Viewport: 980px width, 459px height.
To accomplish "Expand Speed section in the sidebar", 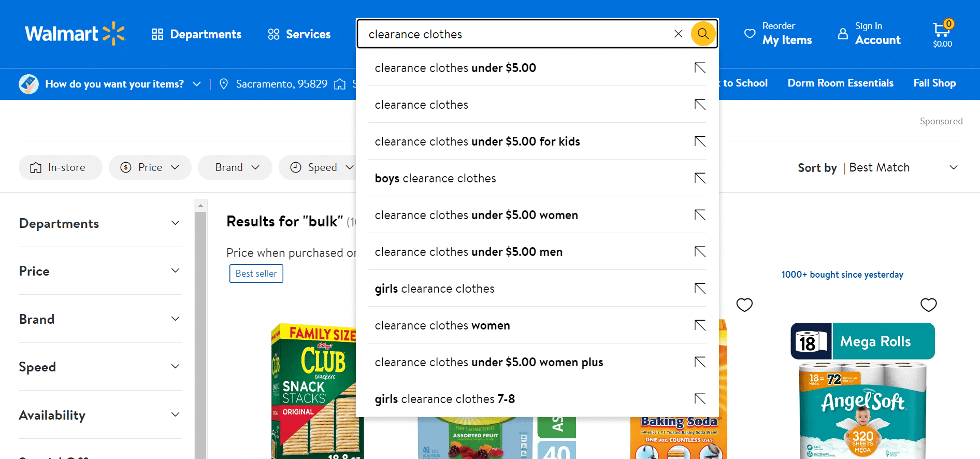I will point(100,367).
